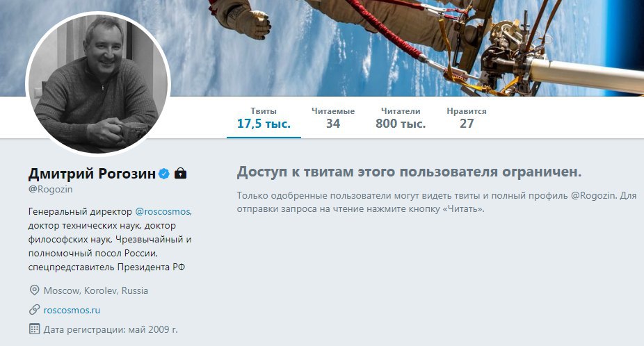Click the @Rogozin mention in the restriction notice
The width and height of the screenshot is (644, 346).
pyautogui.click(x=593, y=195)
